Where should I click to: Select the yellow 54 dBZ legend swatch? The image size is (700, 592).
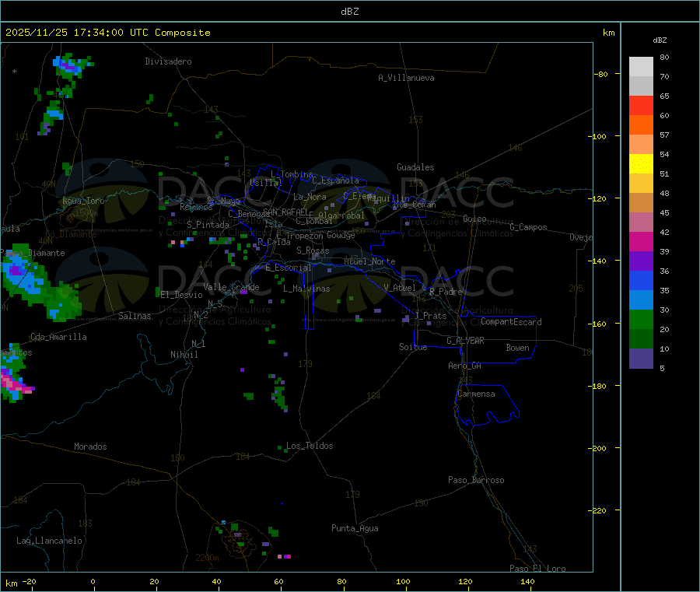(641, 164)
